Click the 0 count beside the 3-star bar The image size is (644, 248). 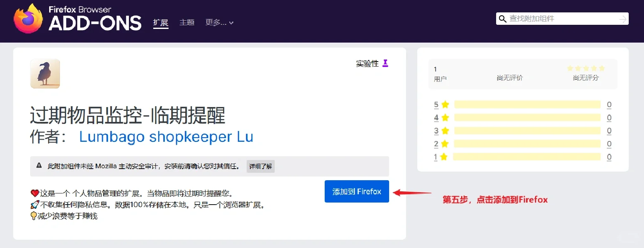pos(609,130)
